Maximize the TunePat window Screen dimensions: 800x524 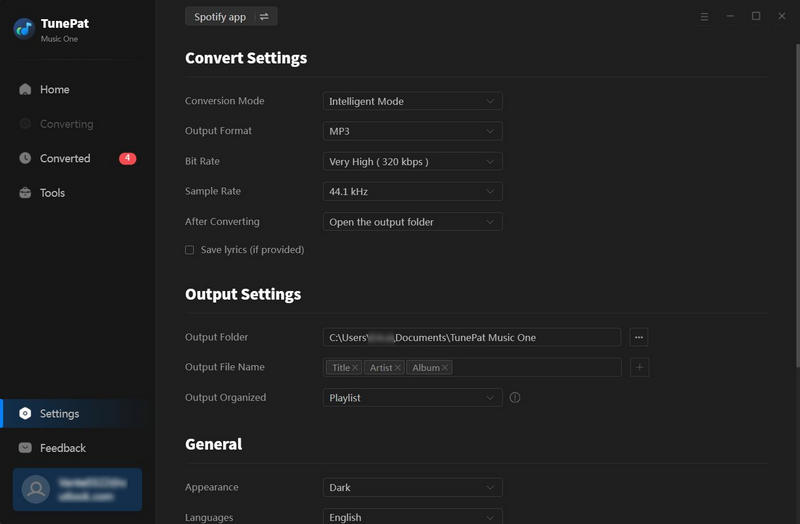756,16
